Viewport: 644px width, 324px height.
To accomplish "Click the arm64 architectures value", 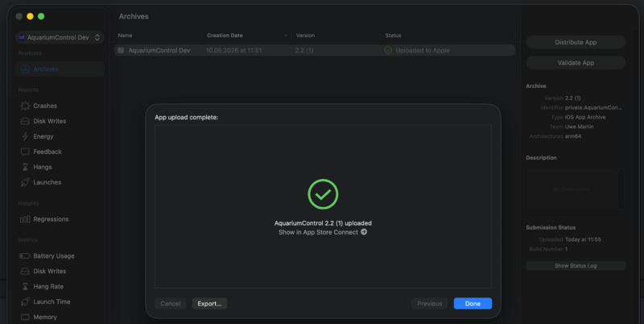I will 573,136.
